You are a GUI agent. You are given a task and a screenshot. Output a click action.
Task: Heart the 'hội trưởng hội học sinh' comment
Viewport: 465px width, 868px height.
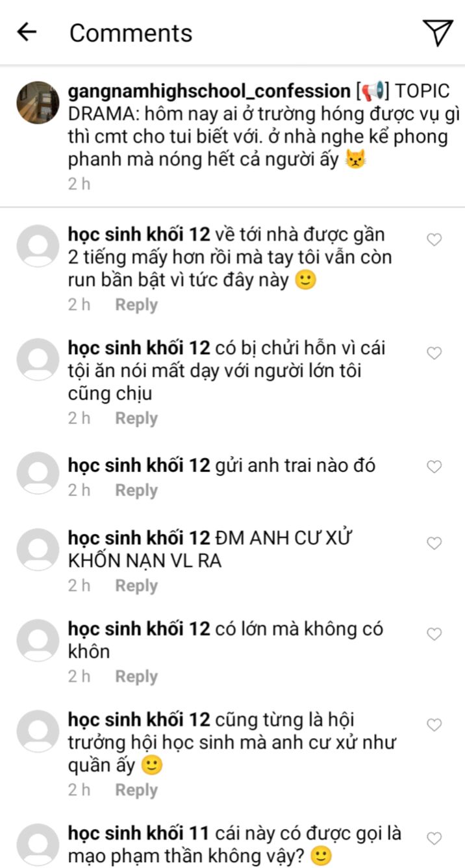pos(434,725)
